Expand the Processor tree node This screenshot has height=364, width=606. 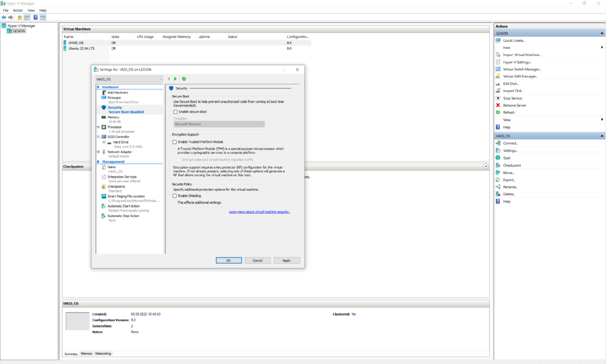tap(97, 127)
